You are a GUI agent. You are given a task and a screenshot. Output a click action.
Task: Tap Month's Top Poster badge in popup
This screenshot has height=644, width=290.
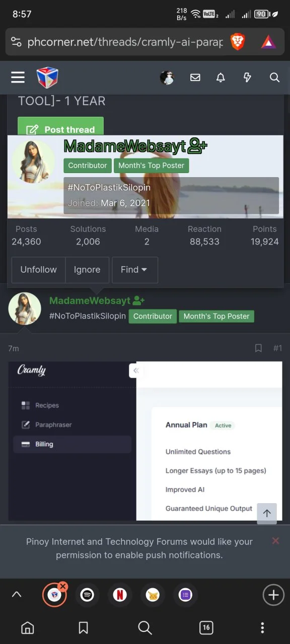(151, 166)
